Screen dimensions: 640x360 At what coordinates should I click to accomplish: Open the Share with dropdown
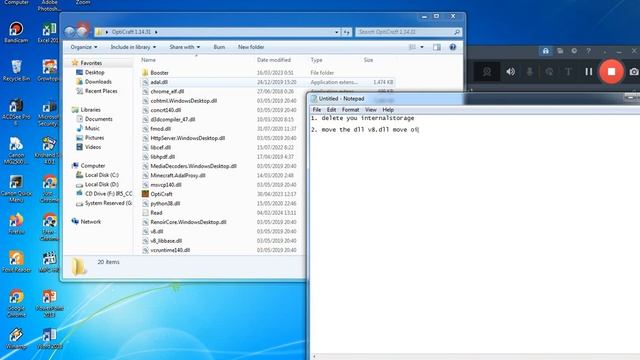(184, 47)
